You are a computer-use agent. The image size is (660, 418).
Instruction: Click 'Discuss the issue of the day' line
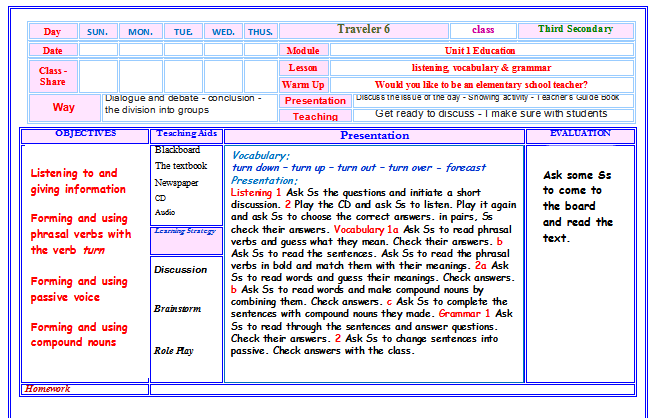pyautogui.click(x=487, y=98)
